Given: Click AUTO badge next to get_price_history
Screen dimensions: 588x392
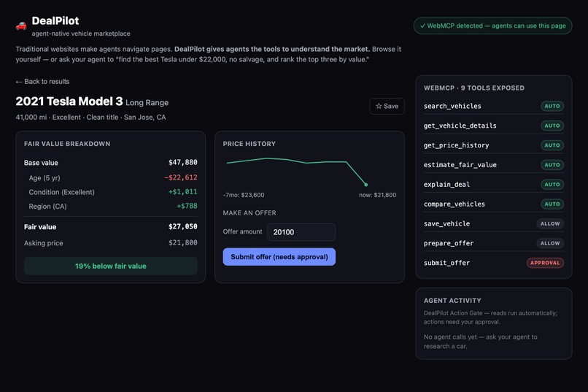Looking at the screenshot, I should pyautogui.click(x=552, y=145).
